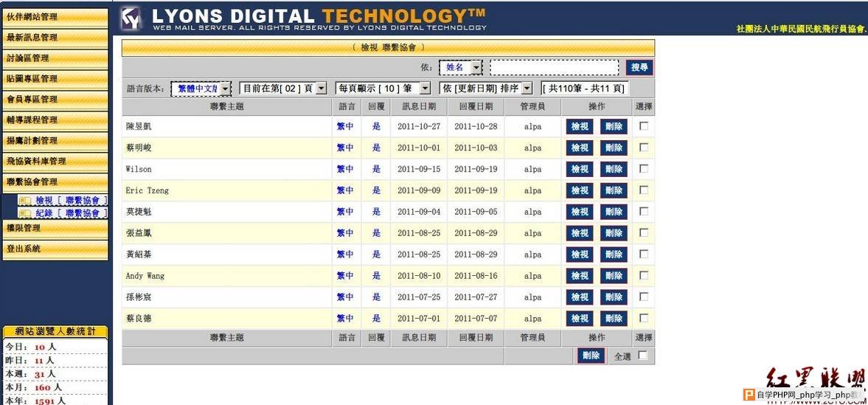Click 本月: 160 人 visitor count
The width and height of the screenshot is (868, 405).
tap(35, 387)
